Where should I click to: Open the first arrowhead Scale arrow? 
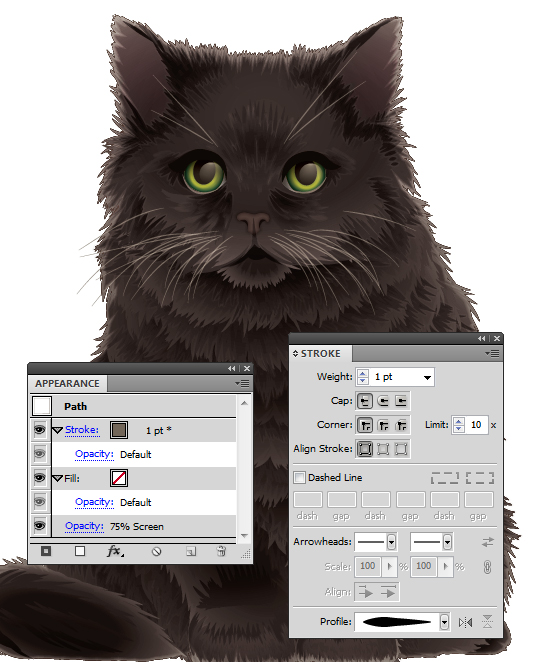coord(389,567)
